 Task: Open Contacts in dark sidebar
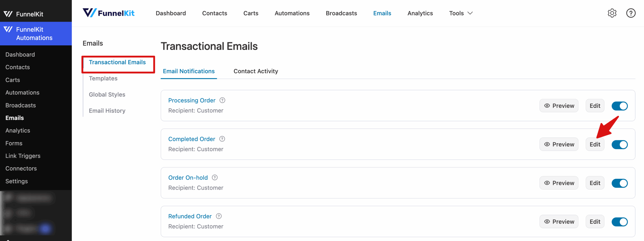coord(18,67)
